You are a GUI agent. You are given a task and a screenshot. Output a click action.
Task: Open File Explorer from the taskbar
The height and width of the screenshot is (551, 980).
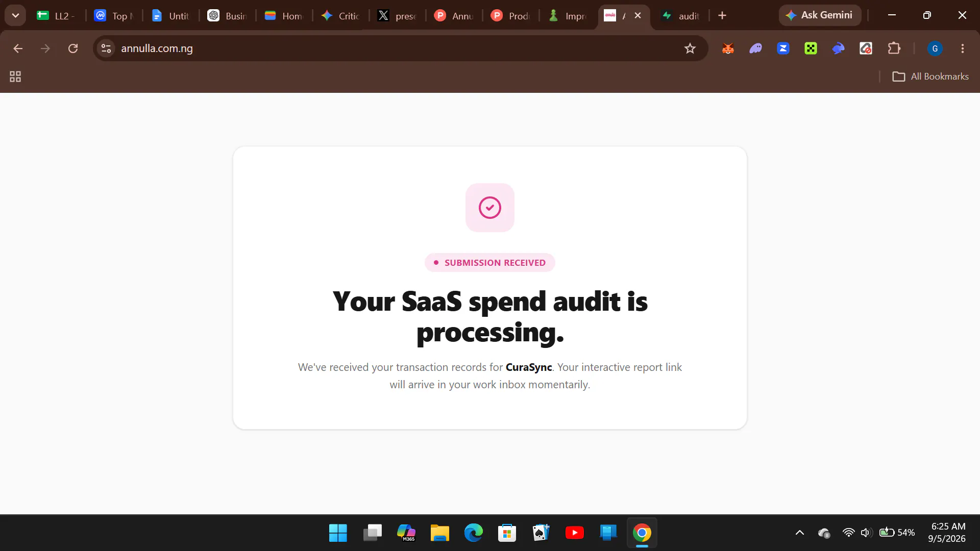[439, 533]
